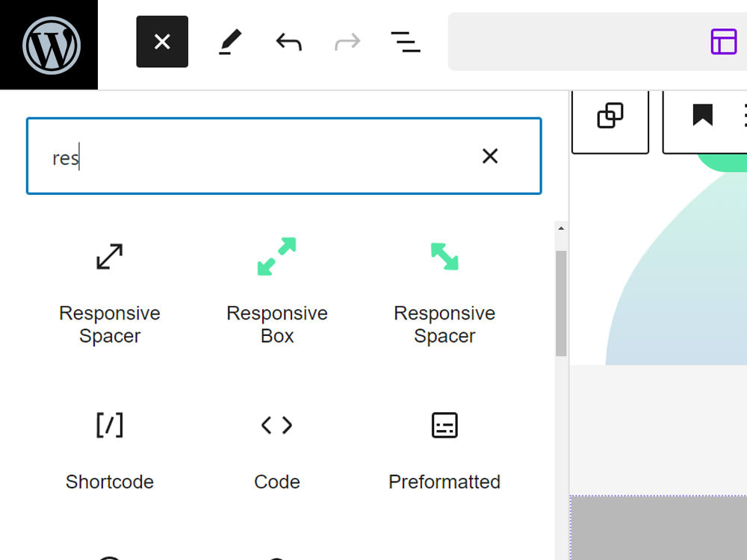The width and height of the screenshot is (747, 560).
Task: Close the block inserter with the X toggle
Action: tap(162, 42)
